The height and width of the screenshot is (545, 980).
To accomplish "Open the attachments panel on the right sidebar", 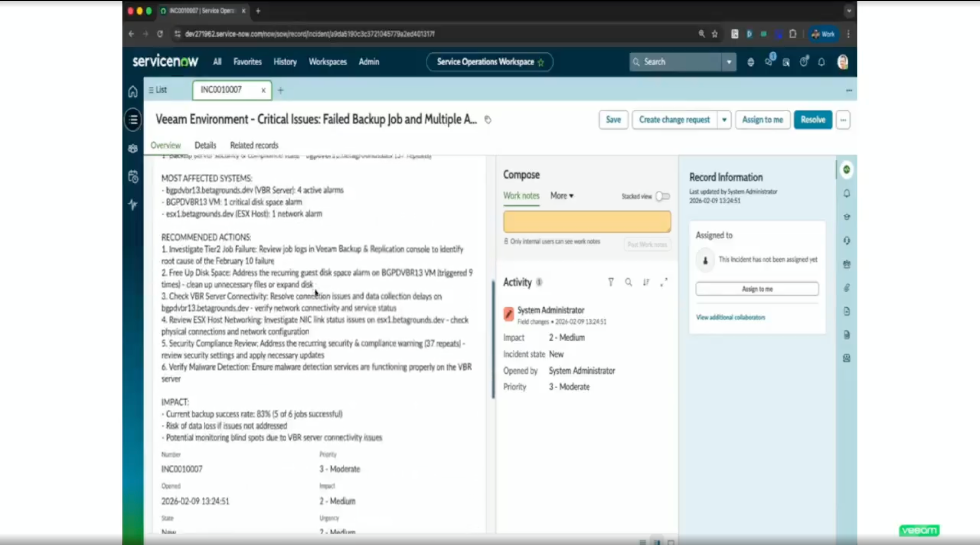I will tap(847, 288).
